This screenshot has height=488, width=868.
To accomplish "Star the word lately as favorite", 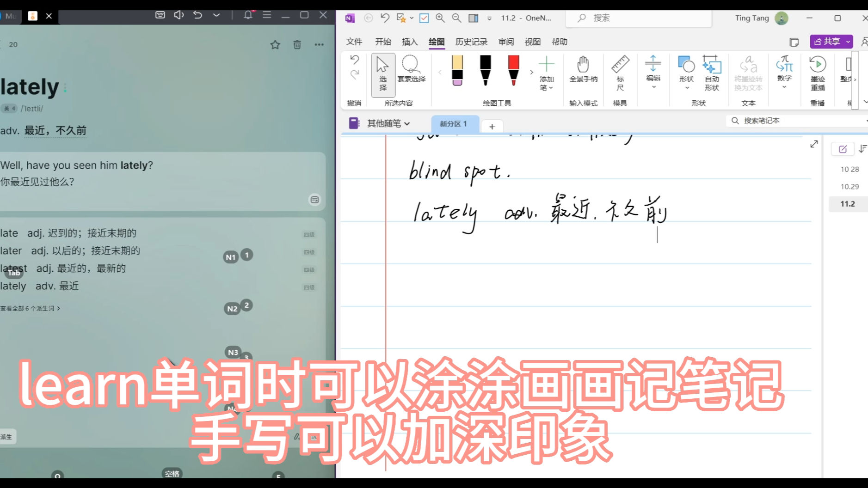I will coord(275,44).
